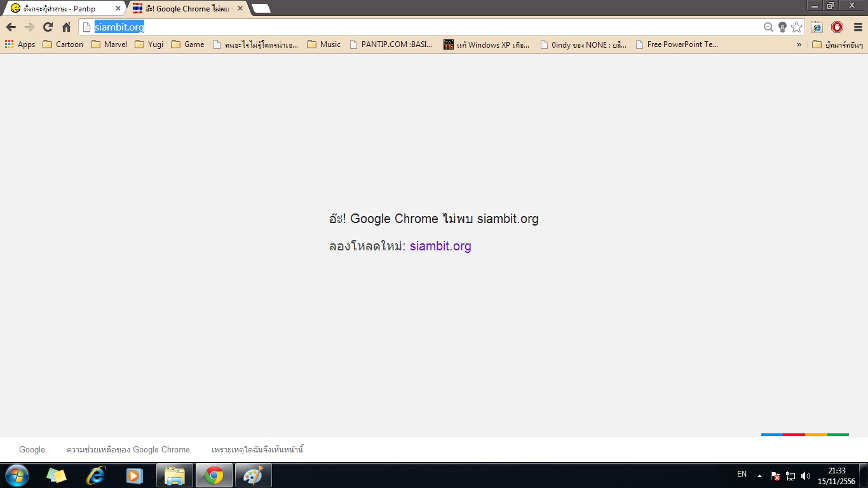The width and height of the screenshot is (868, 488).
Task: Click the siambit.org reload link
Action: (x=440, y=246)
